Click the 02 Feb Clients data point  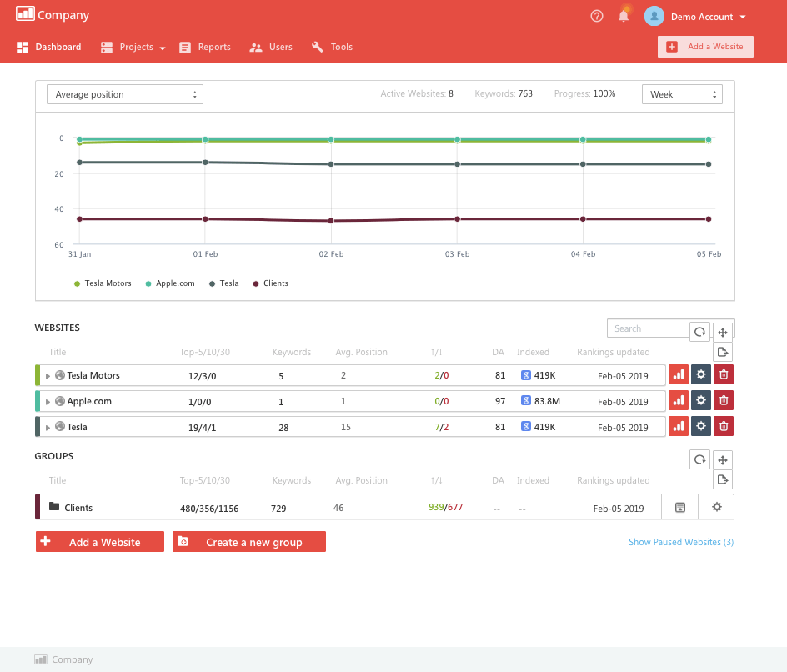pos(331,221)
